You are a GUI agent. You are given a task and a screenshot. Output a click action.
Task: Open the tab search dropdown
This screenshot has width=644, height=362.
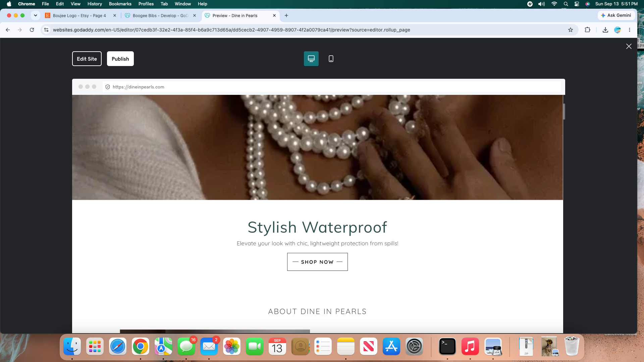pos(36,15)
